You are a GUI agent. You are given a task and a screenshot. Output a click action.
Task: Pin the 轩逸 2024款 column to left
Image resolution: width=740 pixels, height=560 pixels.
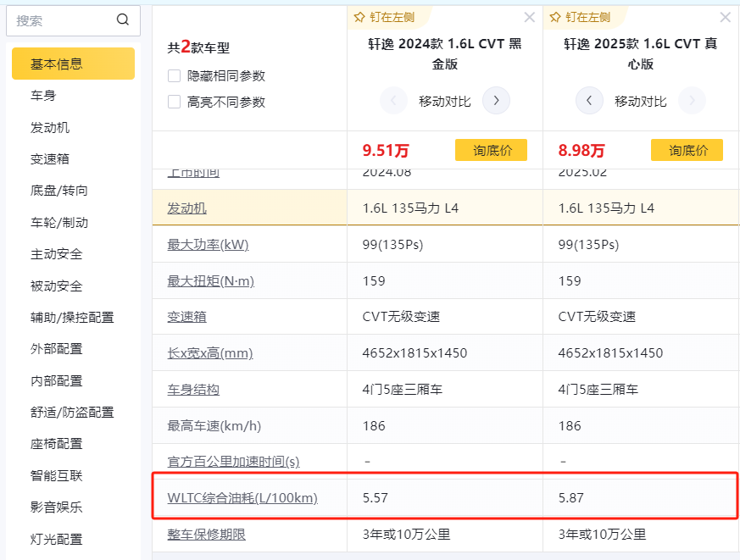tap(384, 18)
